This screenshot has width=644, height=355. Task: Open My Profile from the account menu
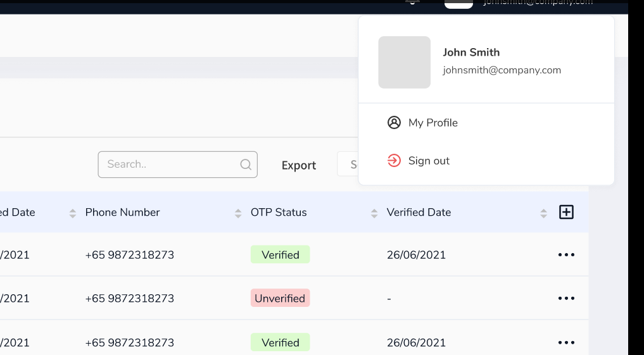tap(432, 123)
